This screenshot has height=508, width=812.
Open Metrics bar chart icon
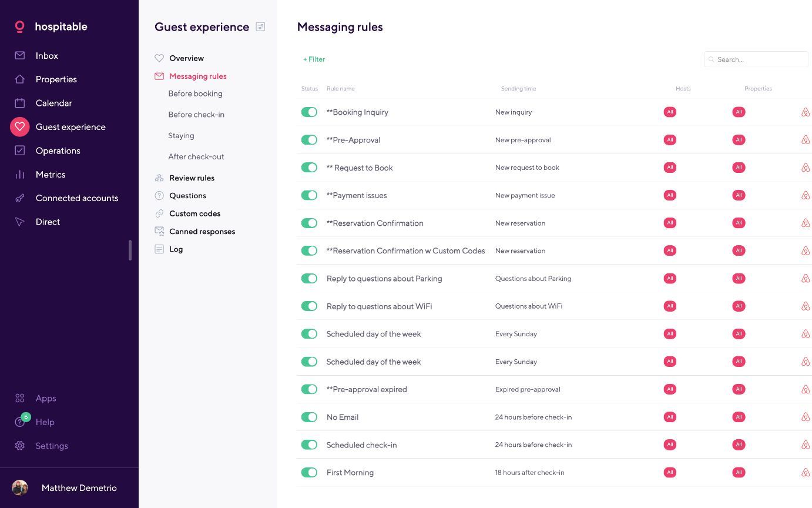pyautogui.click(x=19, y=175)
